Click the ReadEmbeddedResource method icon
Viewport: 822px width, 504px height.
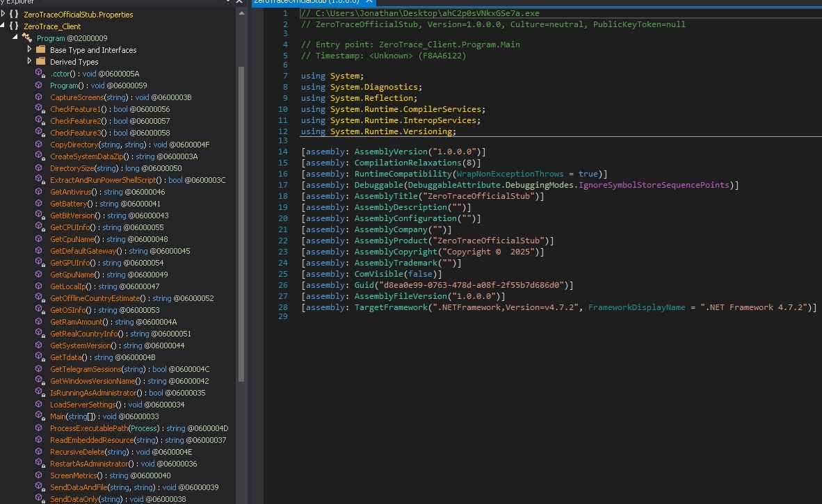(x=40, y=439)
